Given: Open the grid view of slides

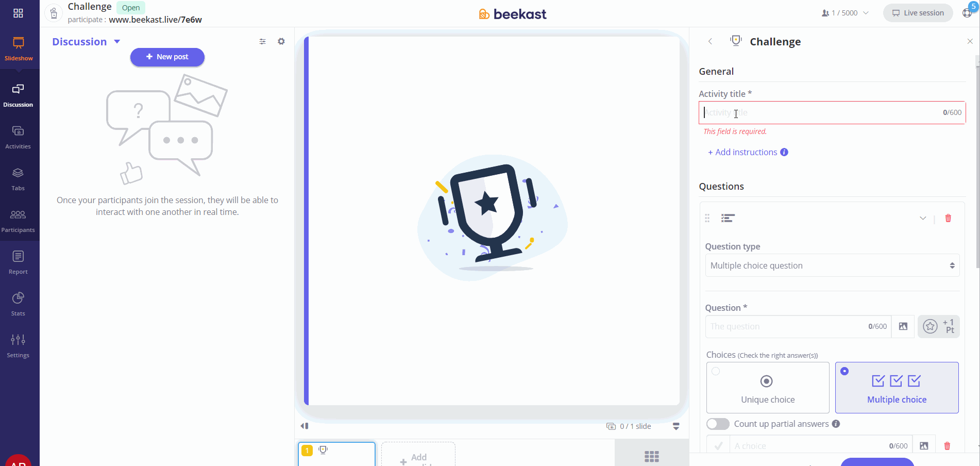Looking at the screenshot, I should (x=652, y=456).
